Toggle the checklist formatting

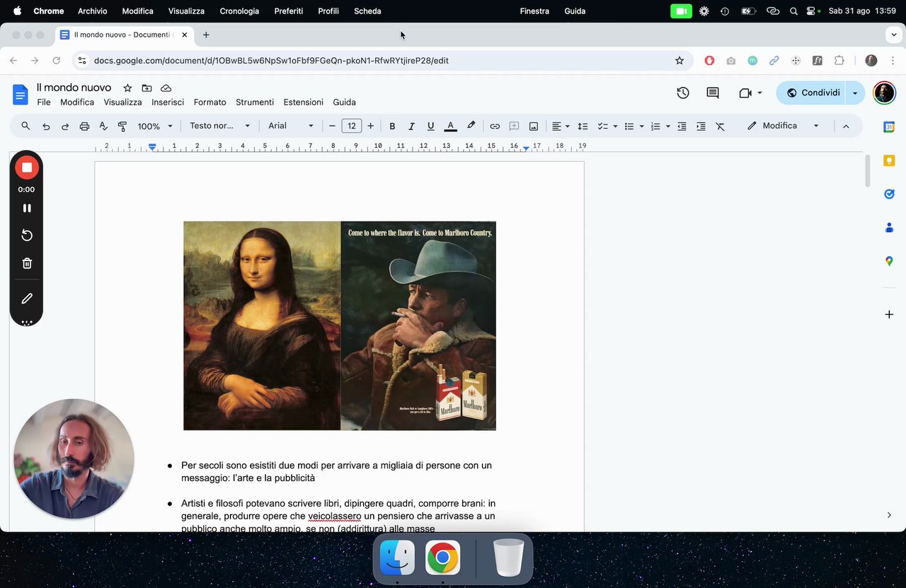click(602, 126)
